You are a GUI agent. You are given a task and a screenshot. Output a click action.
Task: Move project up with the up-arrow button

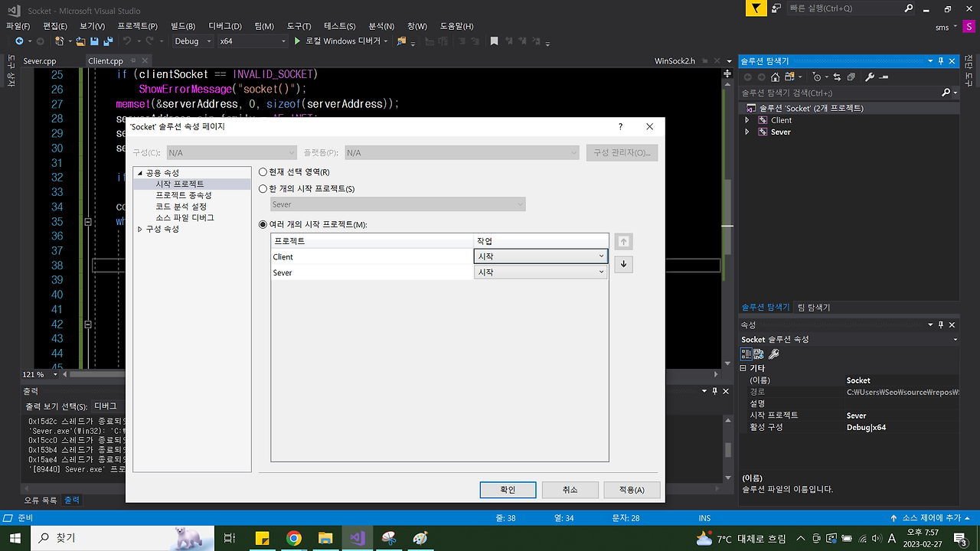(x=623, y=241)
